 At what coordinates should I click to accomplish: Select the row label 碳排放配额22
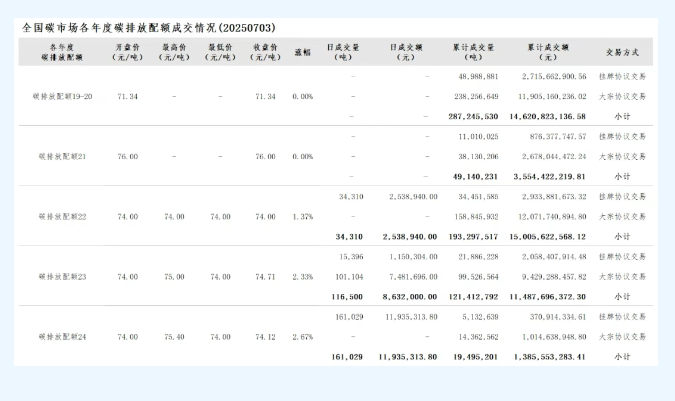click(x=62, y=217)
